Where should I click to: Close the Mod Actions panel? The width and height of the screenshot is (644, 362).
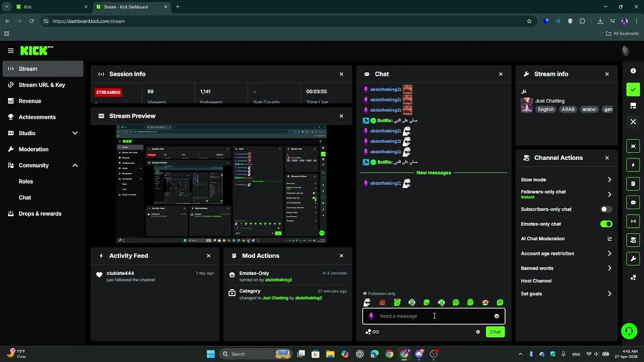[x=341, y=256]
